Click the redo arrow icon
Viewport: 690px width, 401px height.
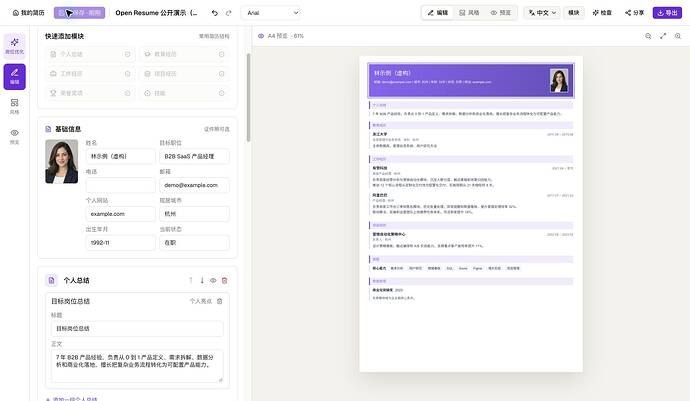[228, 13]
